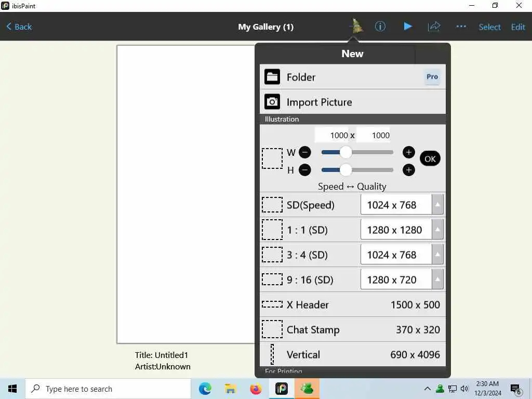Click SD(Speed) dropdown arrow
This screenshot has height=399, width=532.
click(437, 205)
